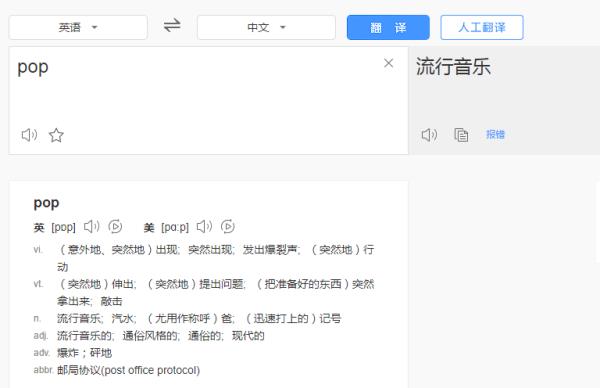
Task: Open 人工翻译 human translation
Action: pyautogui.click(x=482, y=28)
